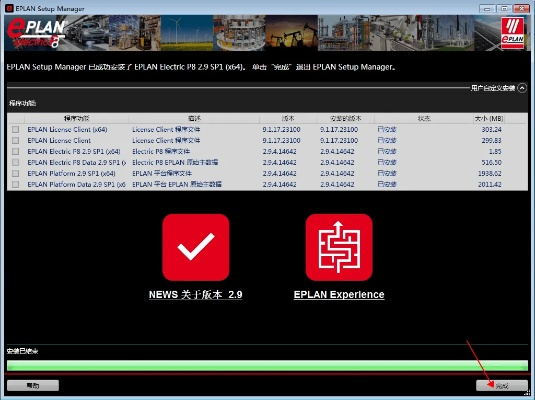
Task: Toggle checkbox for EPLAN Platform Data 2.9 SP1
Action: (x=15, y=184)
